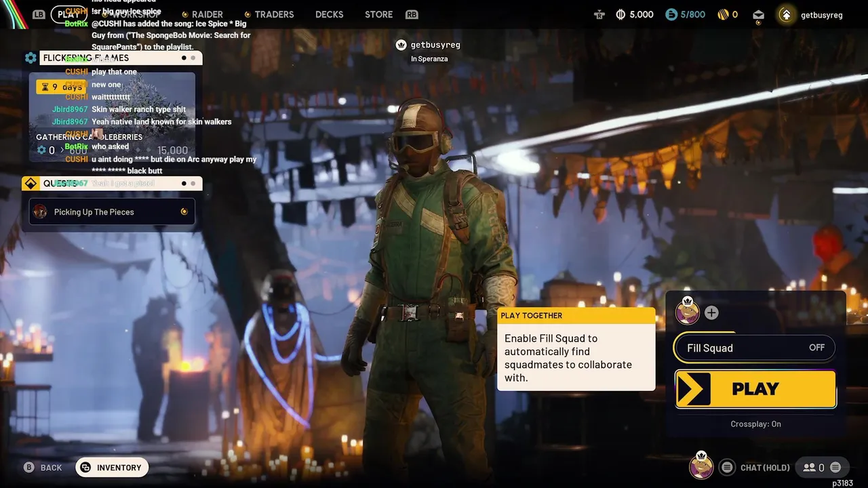Select the RB bumper icon

[412, 14]
